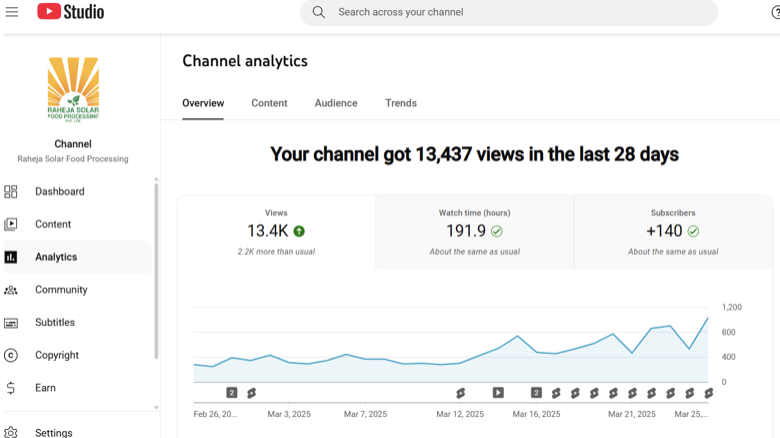This screenshot has width=780, height=438.
Task: Select the Watch time (hours) metric card
Action: coord(475,232)
